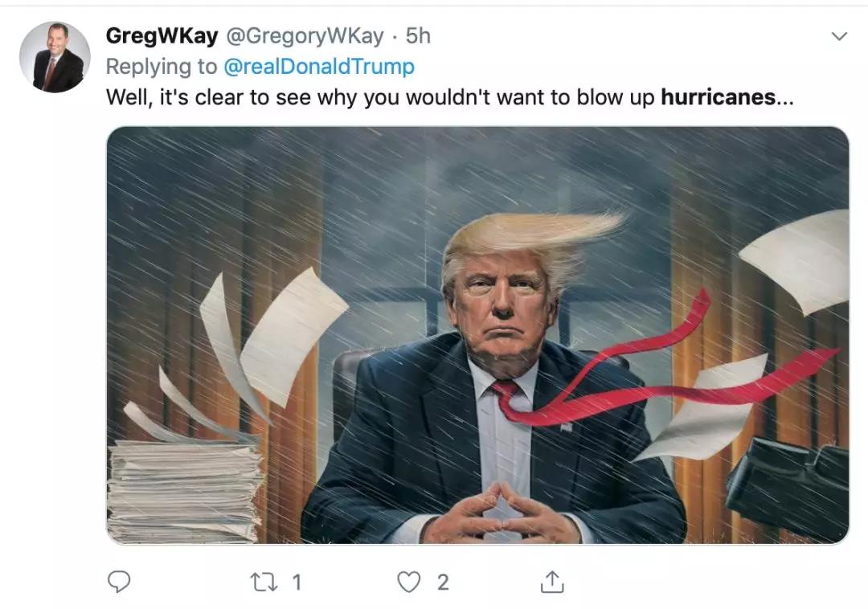Click the 'Replying to' label text

click(161, 67)
